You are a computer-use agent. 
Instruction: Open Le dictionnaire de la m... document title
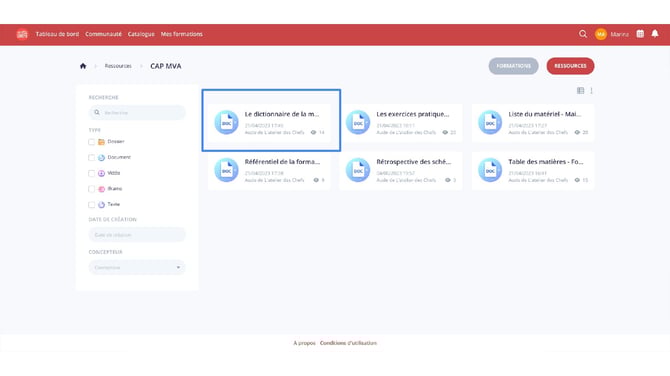282,114
